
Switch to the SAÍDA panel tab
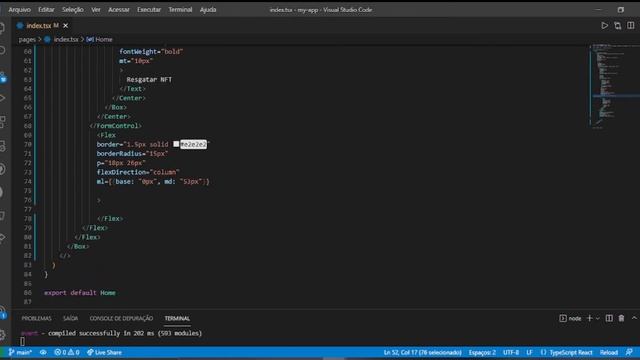[70, 318]
